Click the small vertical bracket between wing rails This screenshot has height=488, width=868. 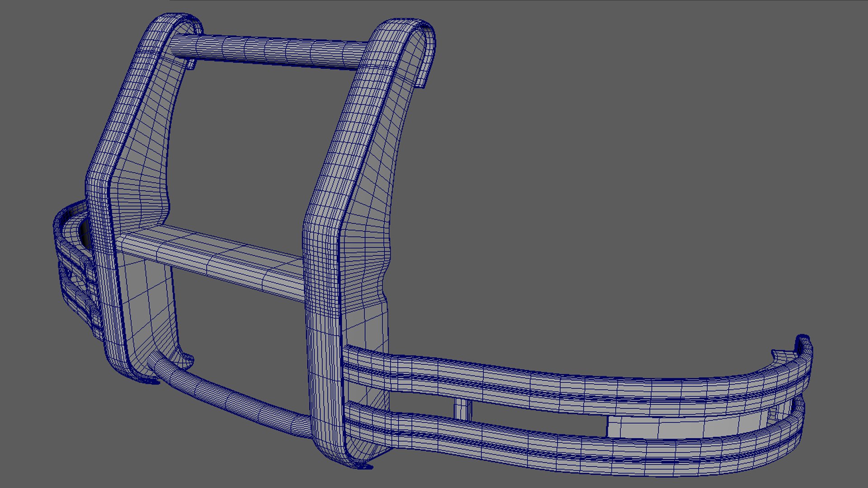pos(462,408)
